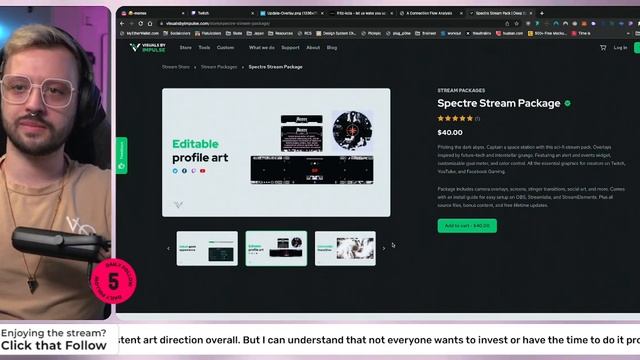Open the Support menu

[290, 48]
